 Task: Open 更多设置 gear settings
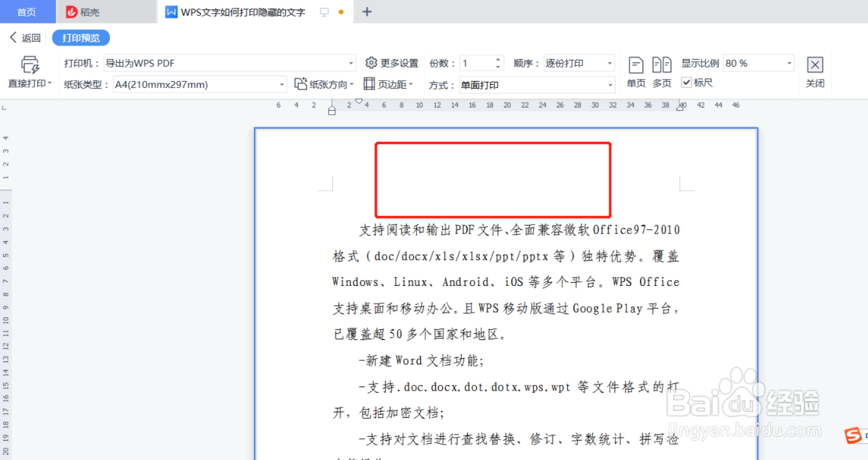tap(392, 63)
